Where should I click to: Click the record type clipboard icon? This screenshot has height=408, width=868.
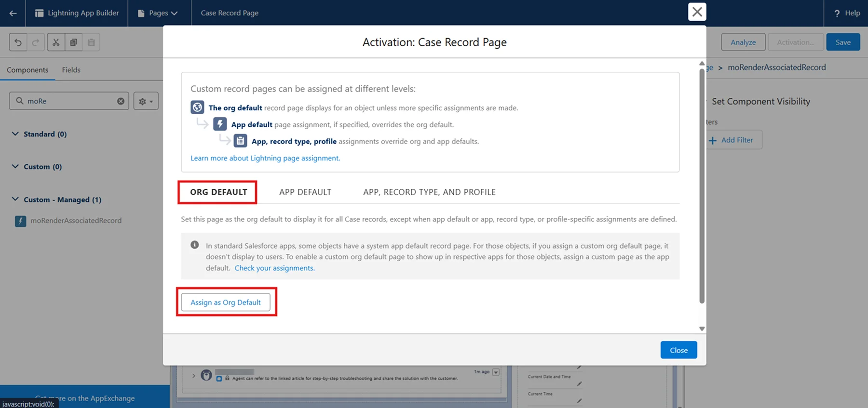pyautogui.click(x=240, y=141)
